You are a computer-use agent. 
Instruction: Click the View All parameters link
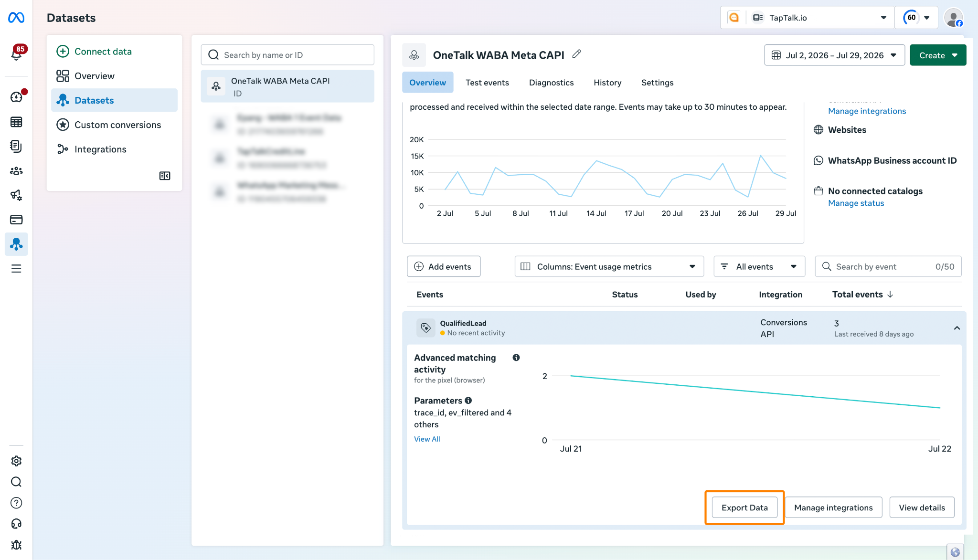(427, 439)
